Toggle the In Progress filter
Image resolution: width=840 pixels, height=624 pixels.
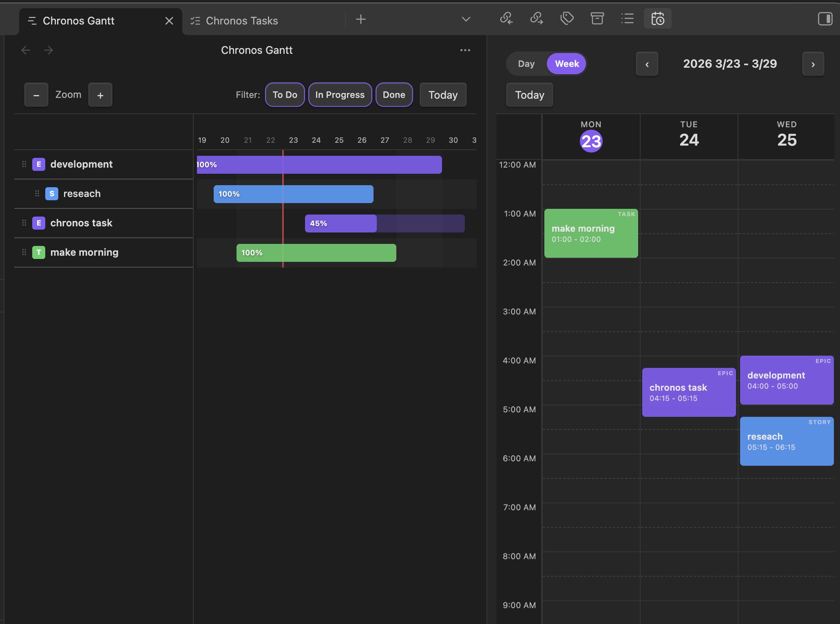pyautogui.click(x=340, y=95)
